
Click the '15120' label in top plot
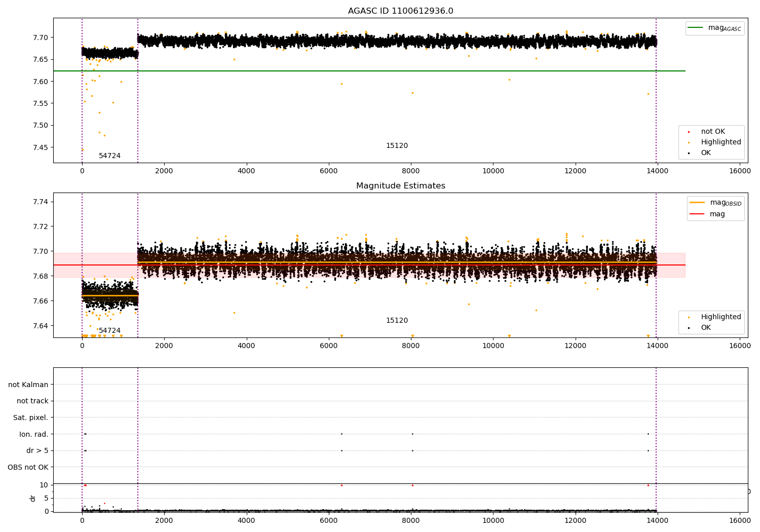[397, 146]
